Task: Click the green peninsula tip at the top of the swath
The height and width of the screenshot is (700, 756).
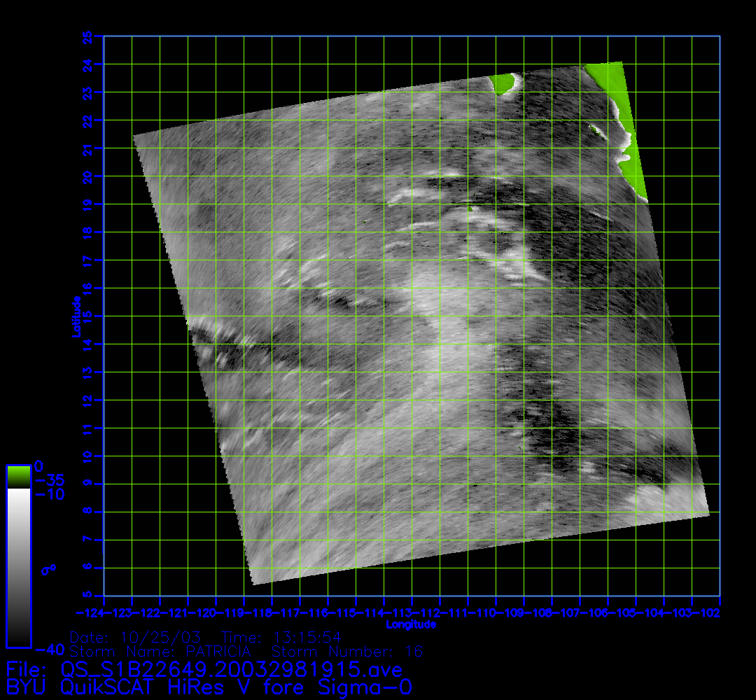Action: [x=503, y=84]
